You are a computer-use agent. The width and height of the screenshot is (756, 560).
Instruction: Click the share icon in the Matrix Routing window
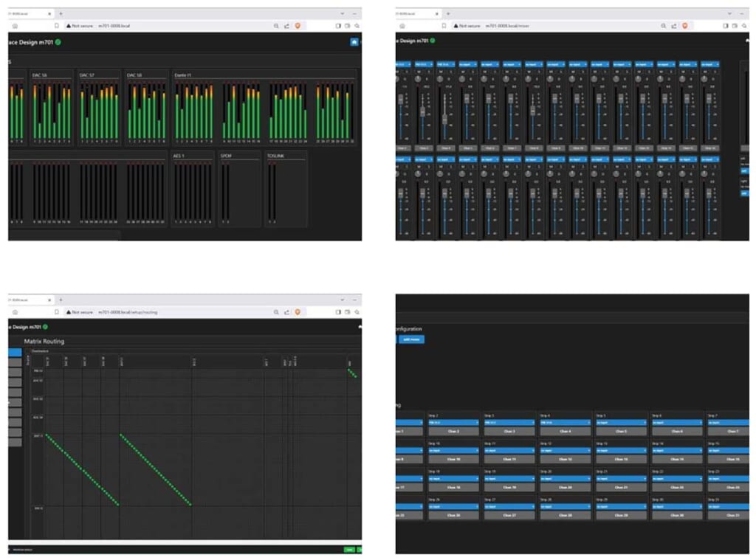[x=285, y=312]
